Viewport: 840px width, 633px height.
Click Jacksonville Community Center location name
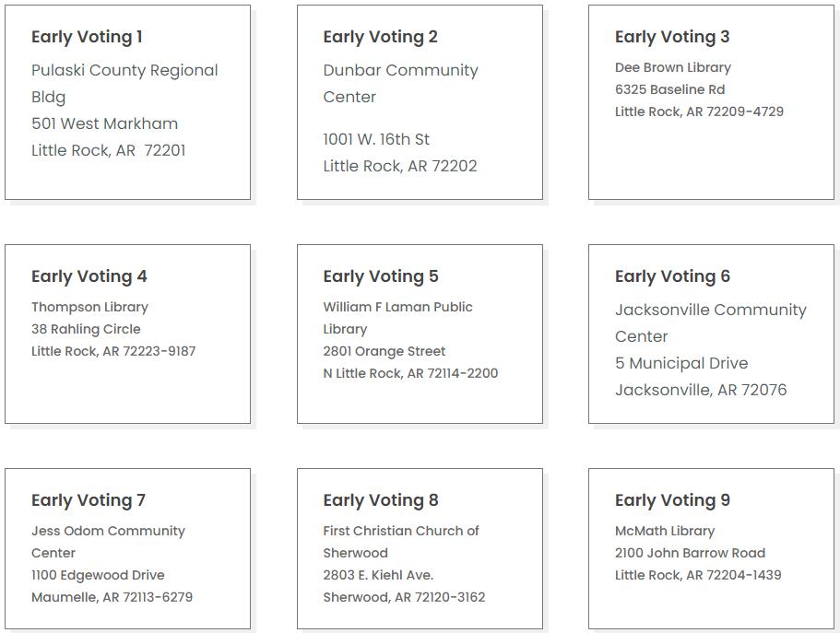click(710, 311)
